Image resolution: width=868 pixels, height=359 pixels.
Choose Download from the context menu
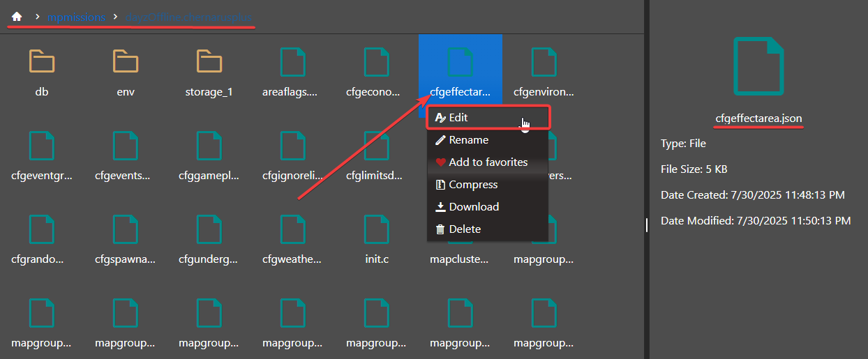tap(488, 207)
